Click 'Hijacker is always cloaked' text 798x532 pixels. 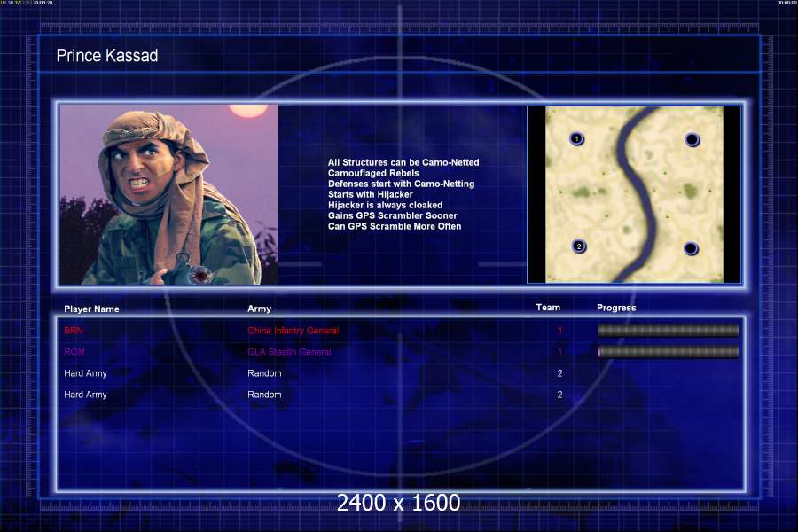(386, 205)
